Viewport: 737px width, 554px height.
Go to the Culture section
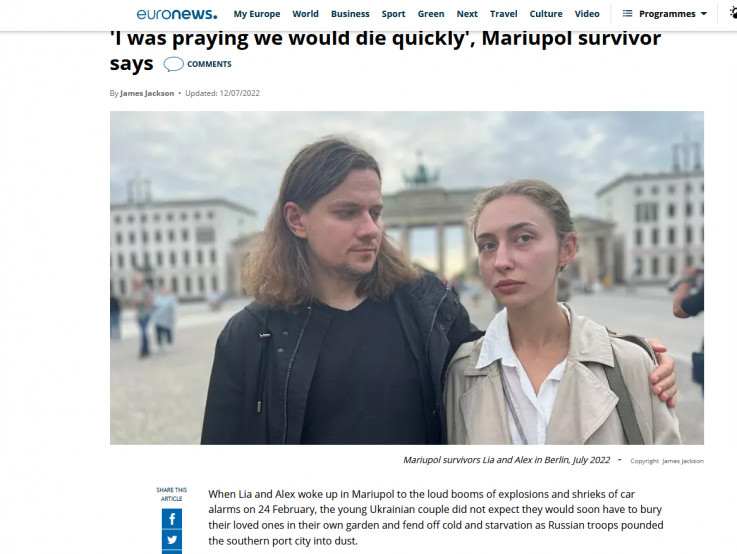pyautogui.click(x=546, y=14)
